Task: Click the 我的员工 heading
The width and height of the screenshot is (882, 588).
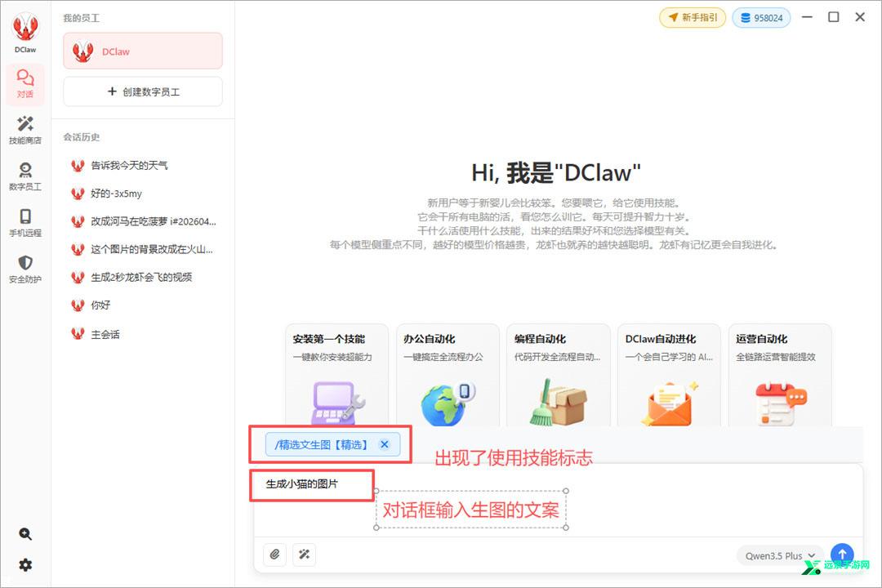Action: 82,18
